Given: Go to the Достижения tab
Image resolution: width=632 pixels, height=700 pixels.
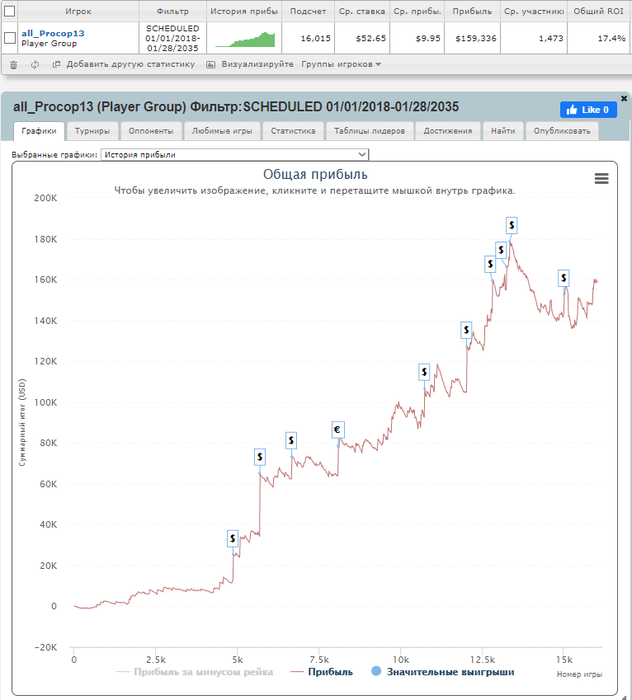Looking at the screenshot, I should [x=448, y=131].
